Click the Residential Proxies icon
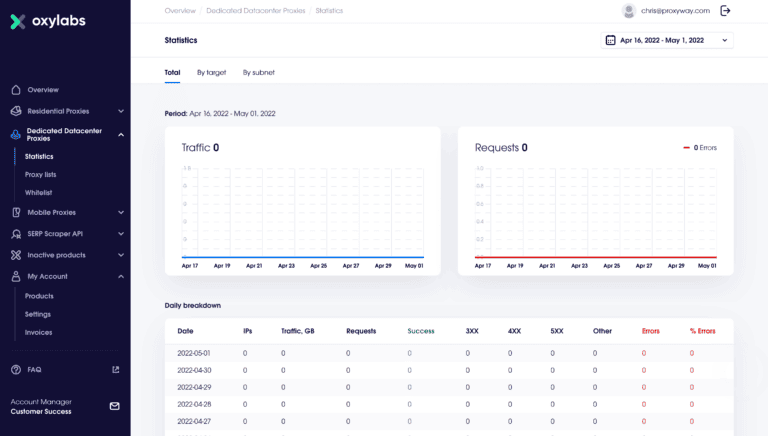Viewport: 768px width, 436px height. [x=16, y=111]
